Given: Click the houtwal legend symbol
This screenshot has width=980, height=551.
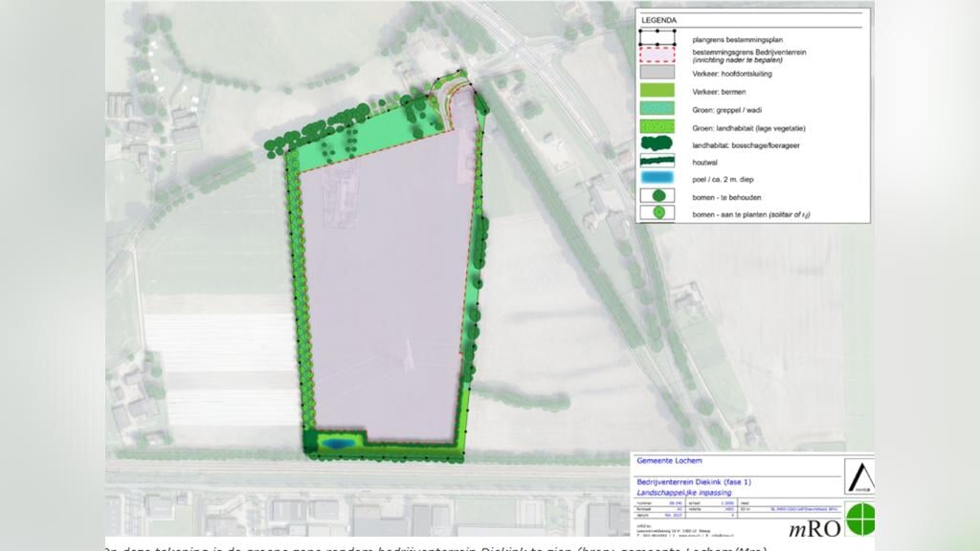Looking at the screenshot, I should tap(657, 161).
